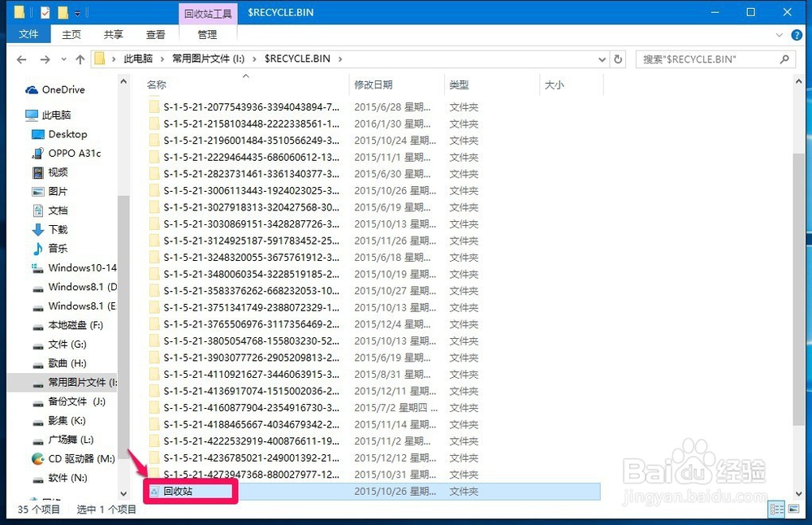Sort the list by 名称 column

pyautogui.click(x=156, y=85)
